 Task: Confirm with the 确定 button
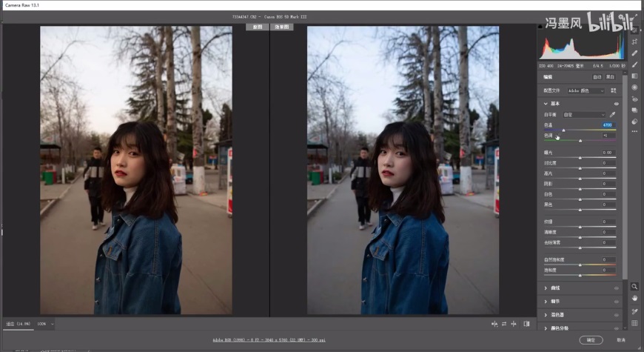tap(591, 340)
